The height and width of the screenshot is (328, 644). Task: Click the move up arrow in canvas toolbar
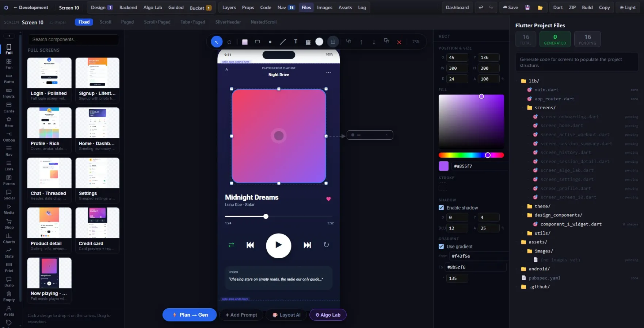(361, 42)
